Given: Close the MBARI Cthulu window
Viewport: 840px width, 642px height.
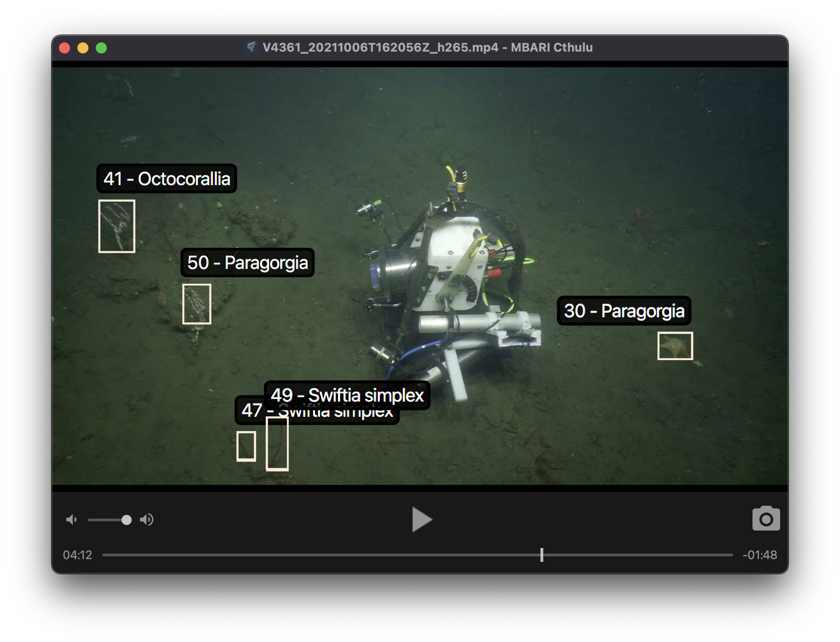Looking at the screenshot, I should pyautogui.click(x=65, y=48).
